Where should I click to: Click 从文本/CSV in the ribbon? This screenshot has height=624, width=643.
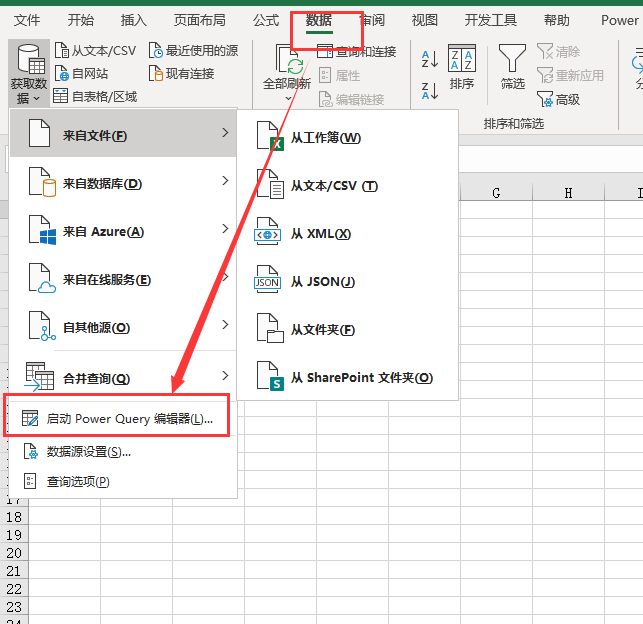pyautogui.click(x=95, y=51)
